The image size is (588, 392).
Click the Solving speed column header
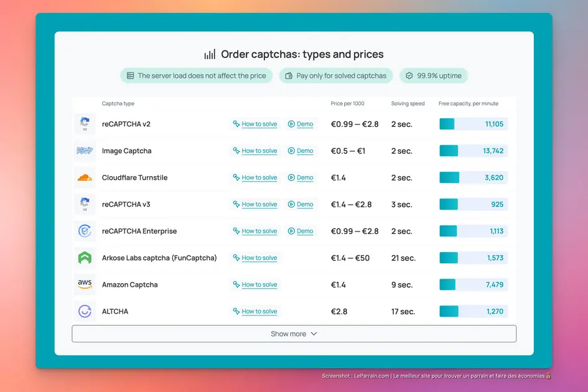coord(408,103)
